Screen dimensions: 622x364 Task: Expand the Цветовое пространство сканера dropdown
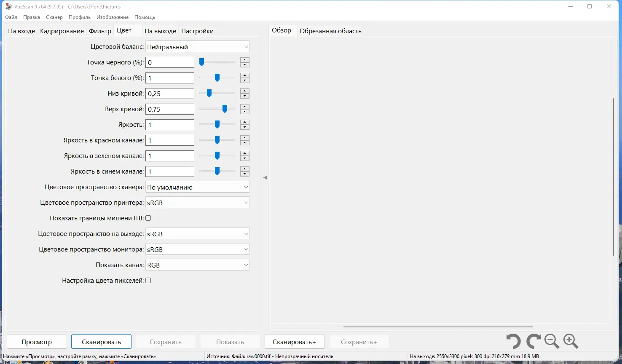coord(198,187)
